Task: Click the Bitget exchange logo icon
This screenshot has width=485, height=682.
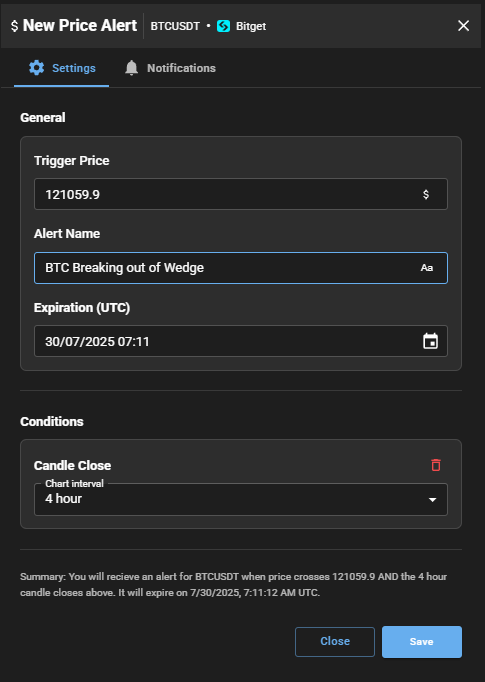Action: 223,26
